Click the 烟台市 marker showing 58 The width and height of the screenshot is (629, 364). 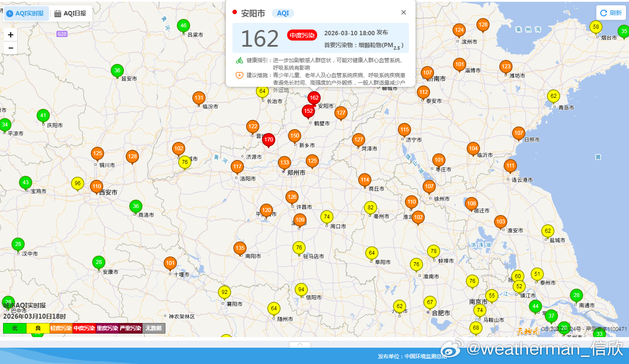click(x=596, y=28)
